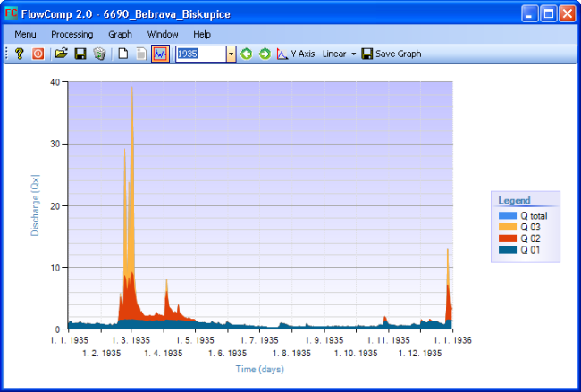
Task: Click the year input field showing 1935
Action: coord(201,54)
